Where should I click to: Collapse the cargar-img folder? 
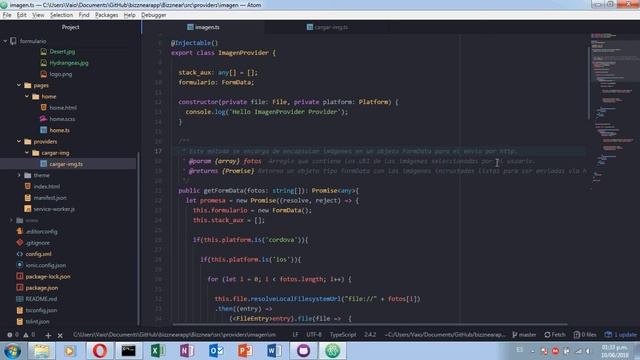[27, 153]
